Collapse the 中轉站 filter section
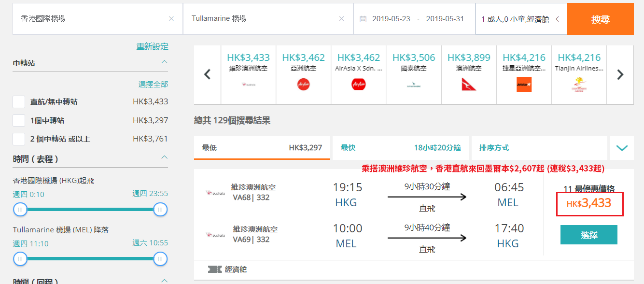This screenshot has height=284, width=644. click(164, 62)
